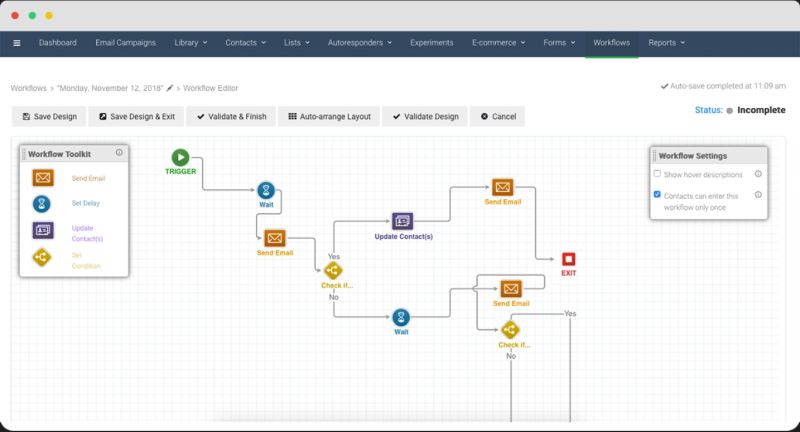Pick the Set Condition diamond toolkit icon
Screen dimensions: 800x432
pos(42,257)
